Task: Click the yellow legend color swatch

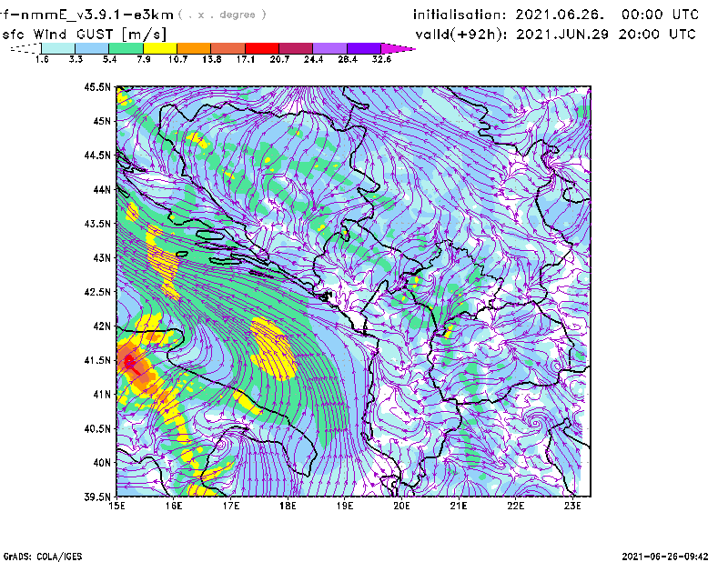Action: pos(160,48)
